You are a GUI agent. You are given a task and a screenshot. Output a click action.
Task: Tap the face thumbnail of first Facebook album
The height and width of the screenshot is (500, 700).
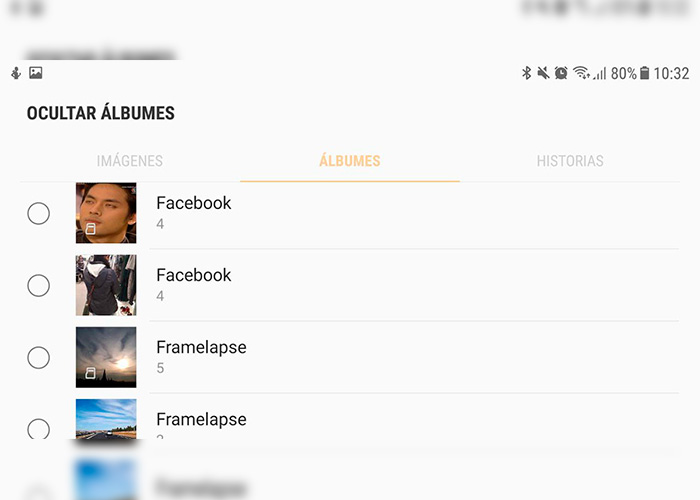(106, 213)
